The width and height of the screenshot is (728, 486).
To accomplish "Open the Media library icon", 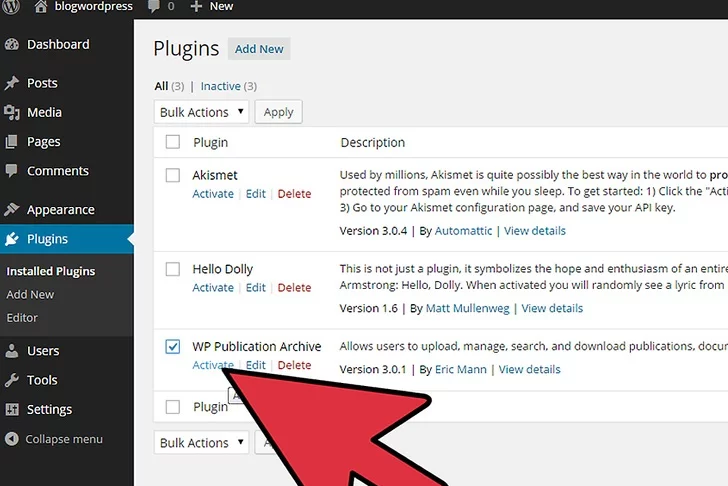I will [x=12, y=113].
